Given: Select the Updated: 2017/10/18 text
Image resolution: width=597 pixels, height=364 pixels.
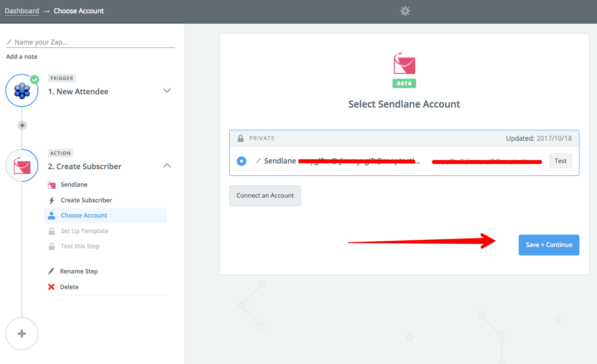Looking at the screenshot, I should click(539, 138).
